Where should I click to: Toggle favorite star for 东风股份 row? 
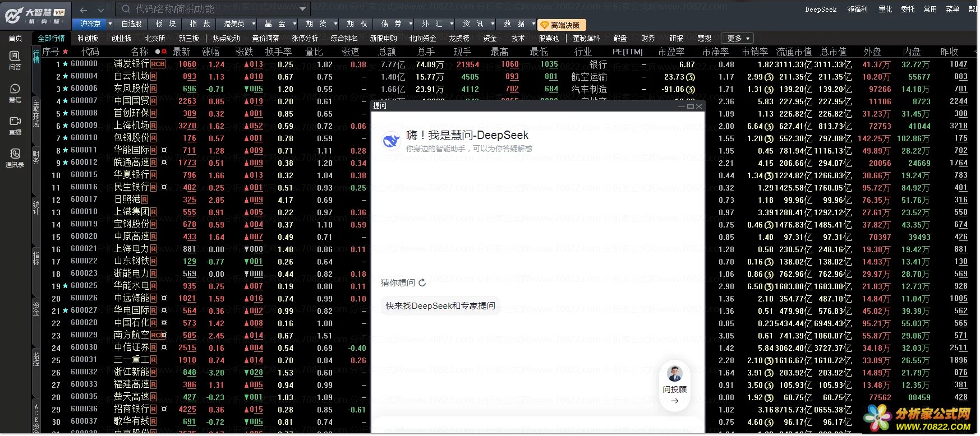(x=65, y=89)
